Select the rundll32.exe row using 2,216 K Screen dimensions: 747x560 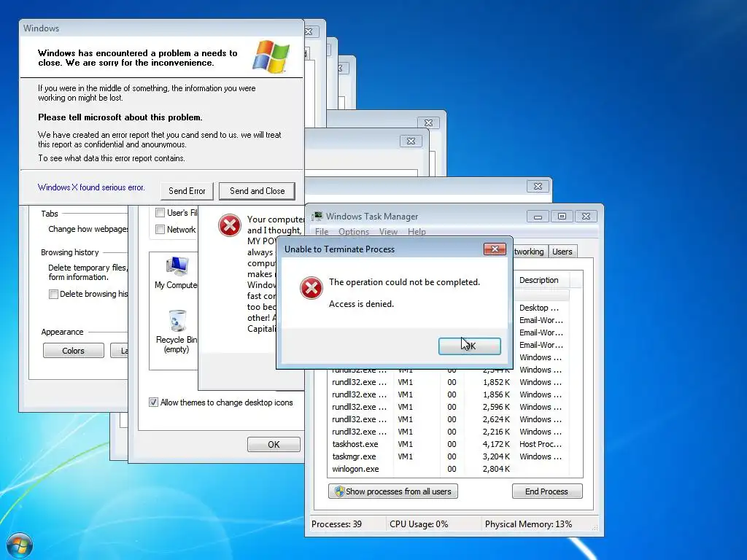pyautogui.click(x=449, y=432)
